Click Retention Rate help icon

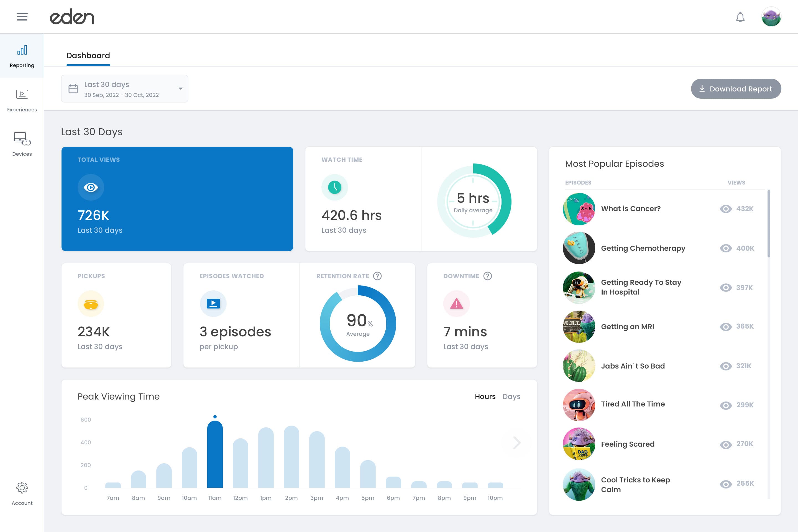click(377, 276)
